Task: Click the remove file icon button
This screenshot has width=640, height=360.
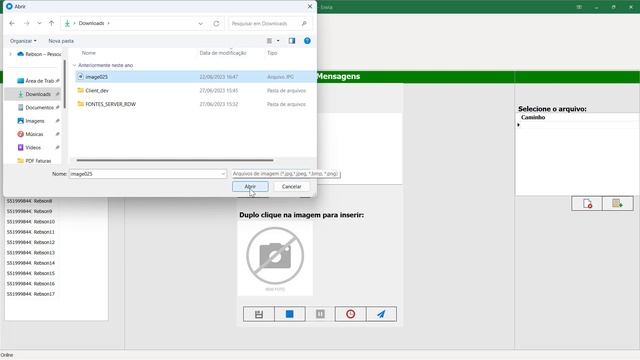Action: point(587,204)
